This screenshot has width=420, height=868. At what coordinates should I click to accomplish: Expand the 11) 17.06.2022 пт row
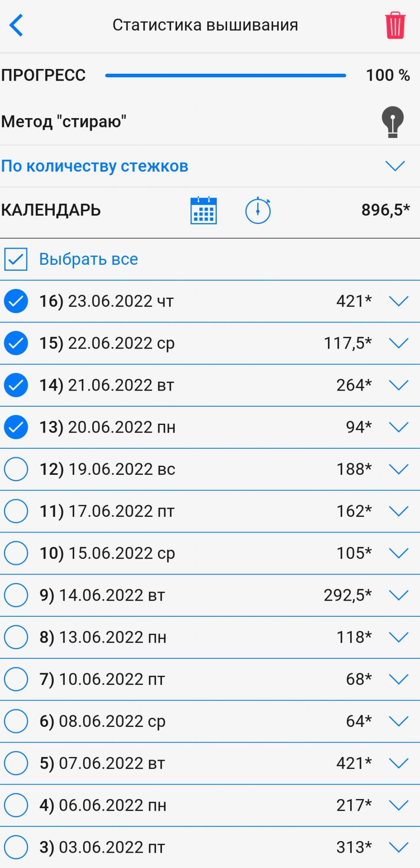click(398, 511)
